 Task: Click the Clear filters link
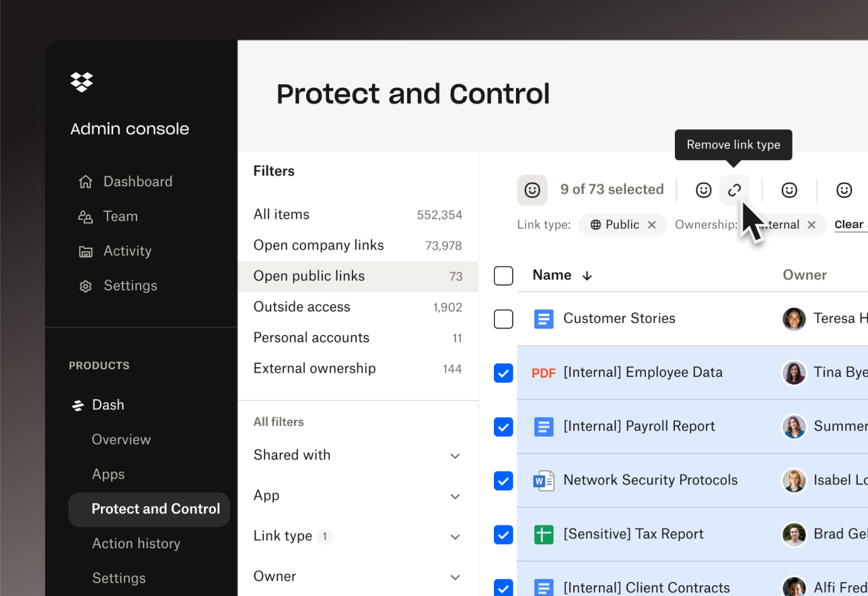point(851,225)
